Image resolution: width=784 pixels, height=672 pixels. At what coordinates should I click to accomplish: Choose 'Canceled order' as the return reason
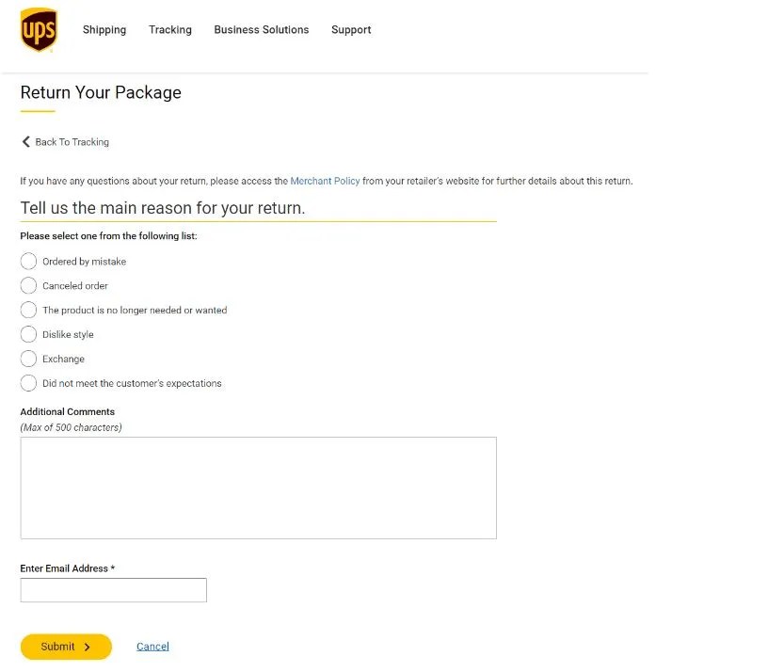click(28, 286)
